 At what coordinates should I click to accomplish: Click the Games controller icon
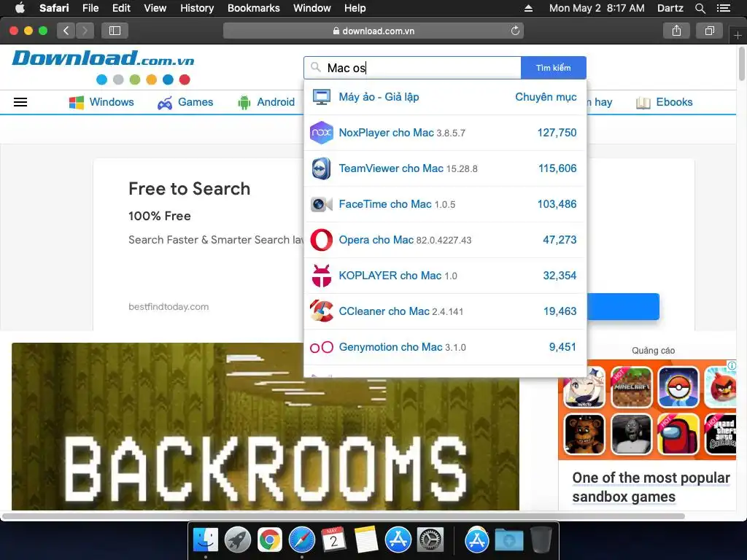(x=165, y=103)
